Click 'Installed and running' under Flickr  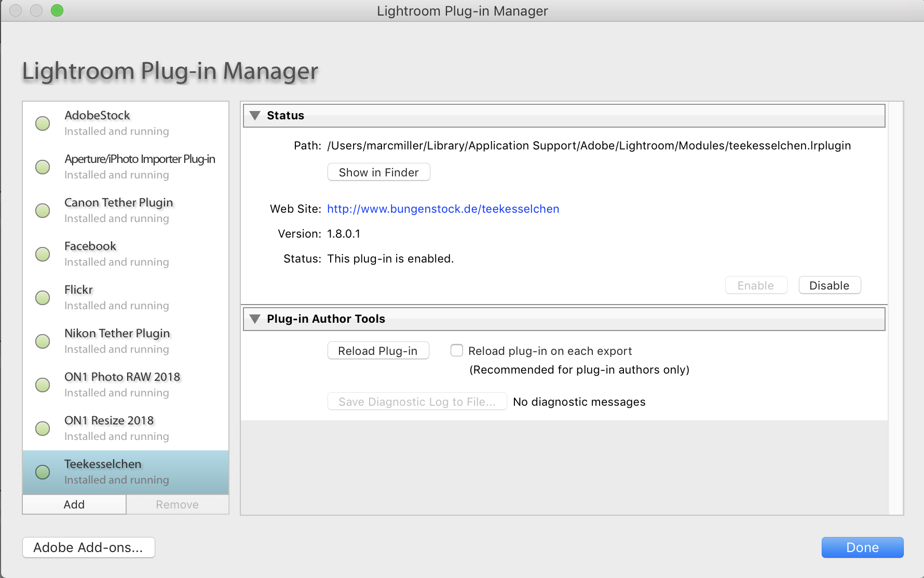point(117,306)
